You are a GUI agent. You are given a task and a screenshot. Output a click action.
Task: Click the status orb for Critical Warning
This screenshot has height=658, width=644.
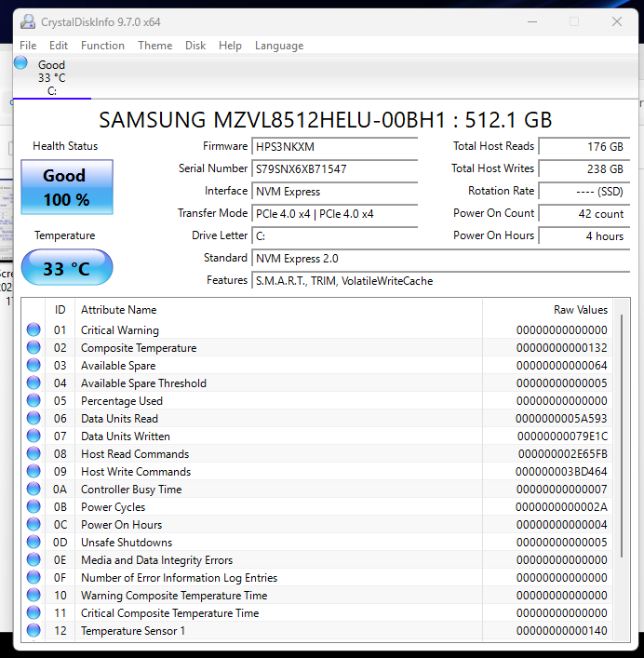click(34, 329)
